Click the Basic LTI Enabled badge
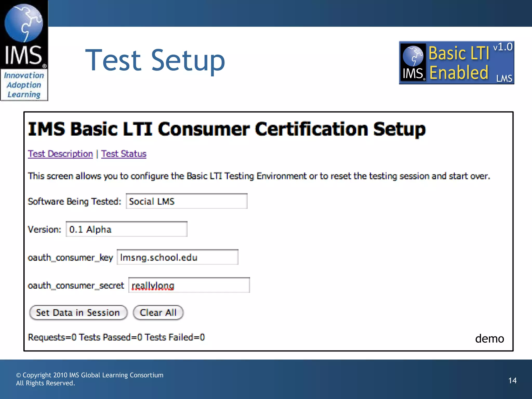This screenshot has width=532, height=399. click(456, 63)
